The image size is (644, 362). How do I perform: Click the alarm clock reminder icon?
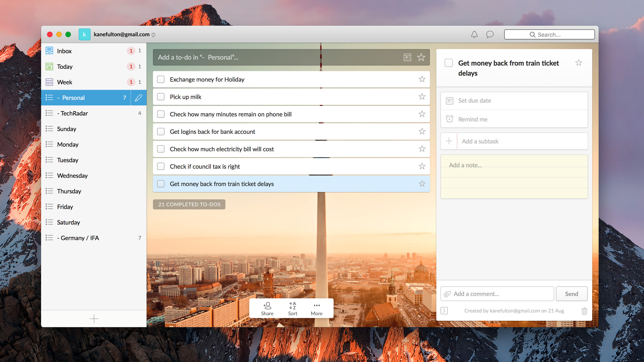[450, 119]
